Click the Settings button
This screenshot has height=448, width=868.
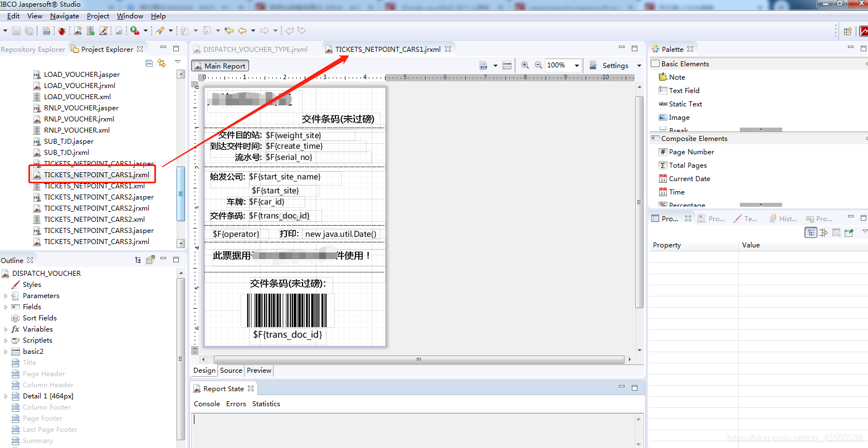click(x=609, y=65)
